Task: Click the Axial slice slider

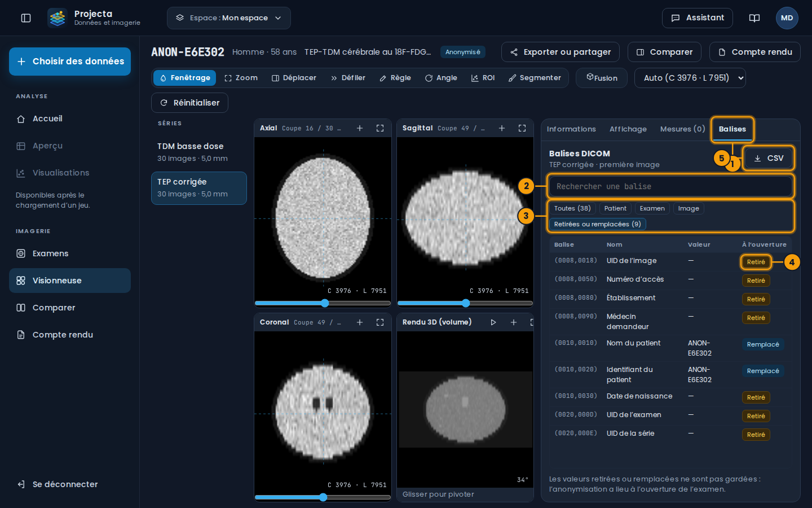Action: [323, 303]
